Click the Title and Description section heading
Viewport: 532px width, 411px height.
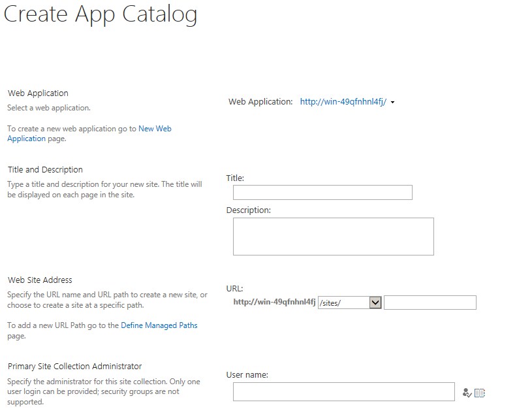point(45,169)
